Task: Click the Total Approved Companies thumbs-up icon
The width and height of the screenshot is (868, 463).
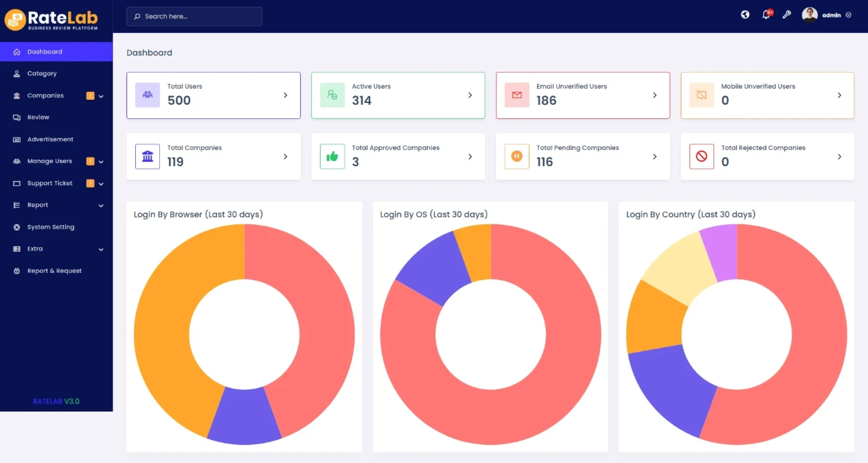Action: (332, 156)
